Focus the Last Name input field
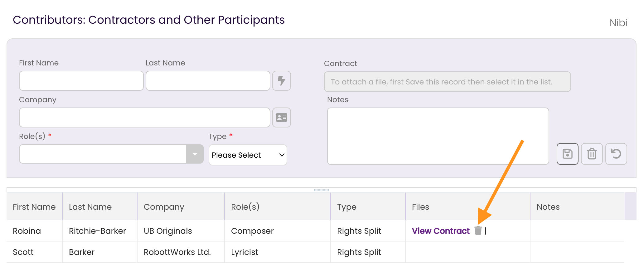This screenshot has width=644, height=263. coord(208,81)
